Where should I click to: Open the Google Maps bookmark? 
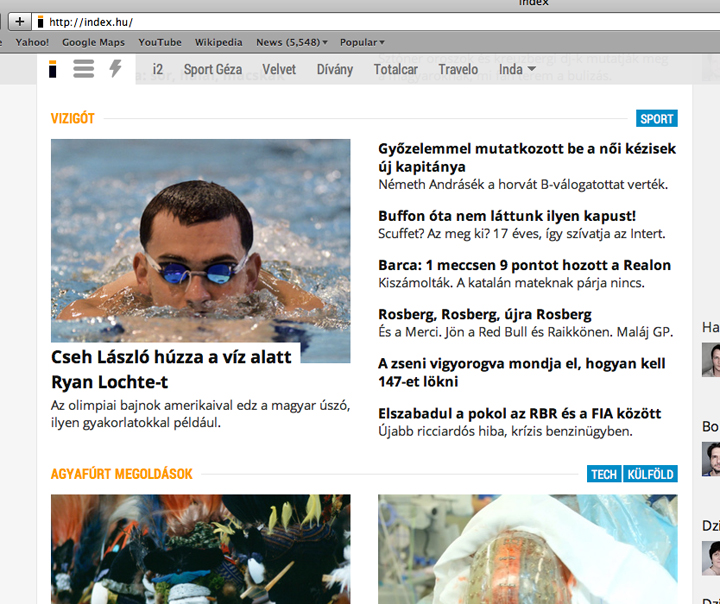click(93, 42)
